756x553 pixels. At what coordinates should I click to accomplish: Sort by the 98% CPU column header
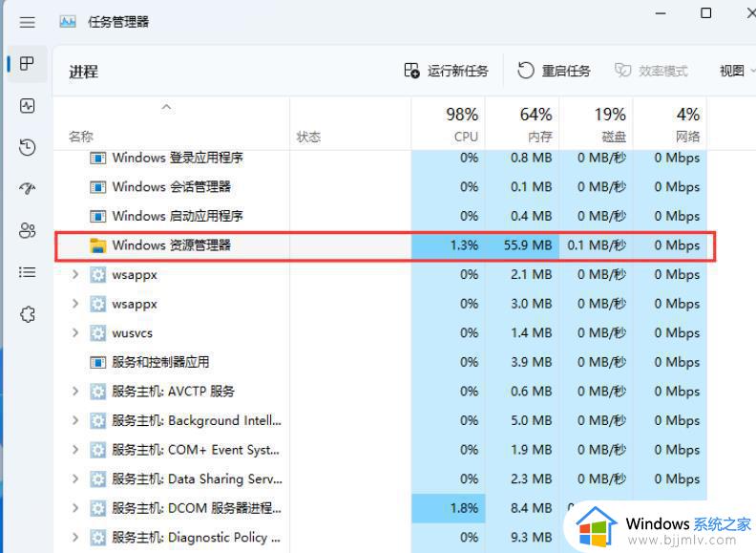pyautogui.click(x=449, y=123)
